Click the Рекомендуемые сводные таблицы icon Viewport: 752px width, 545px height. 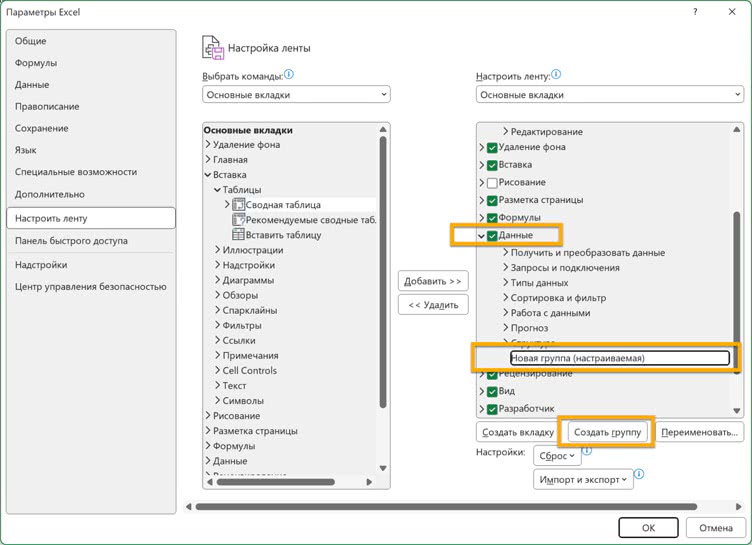point(238,220)
